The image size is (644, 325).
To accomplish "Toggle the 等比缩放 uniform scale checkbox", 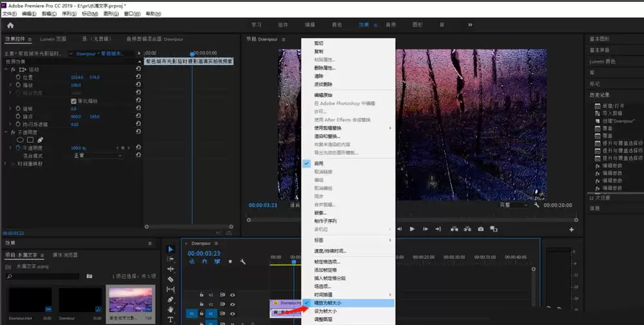I will tap(73, 101).
